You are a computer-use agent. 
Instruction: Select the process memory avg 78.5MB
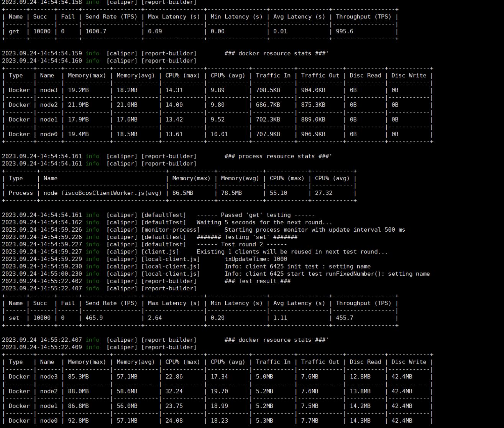231,193
